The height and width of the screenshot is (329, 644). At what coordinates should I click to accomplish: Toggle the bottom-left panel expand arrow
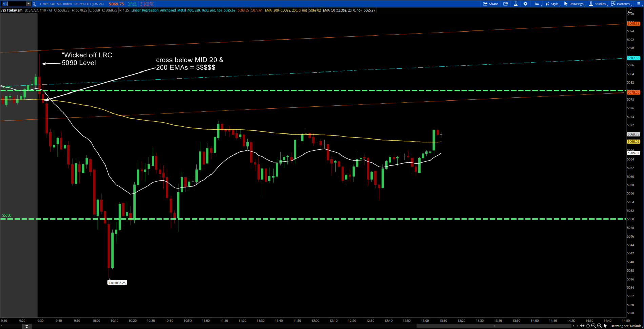[26, 326]
